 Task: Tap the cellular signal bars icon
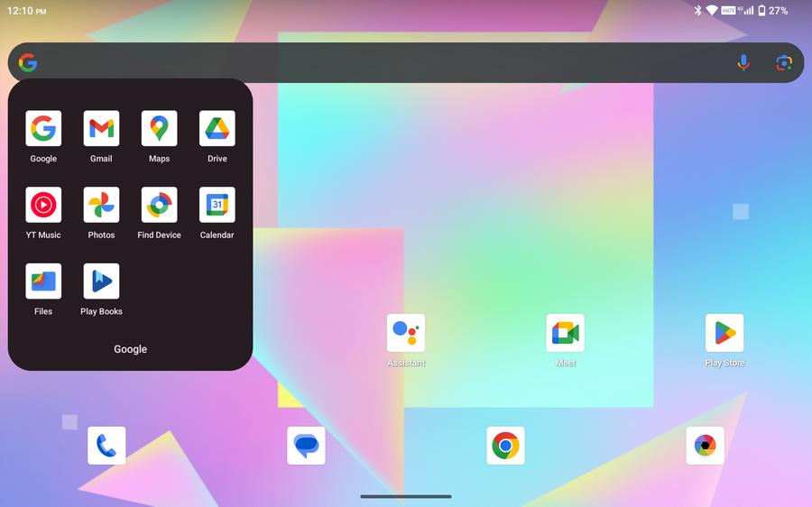click(748, 10)
